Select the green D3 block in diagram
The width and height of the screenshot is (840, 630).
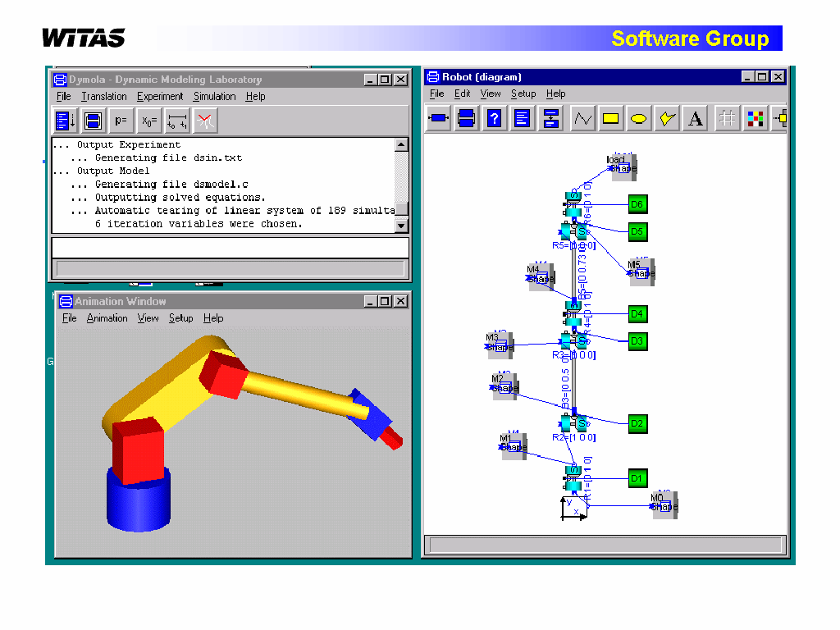coord(637,341)
